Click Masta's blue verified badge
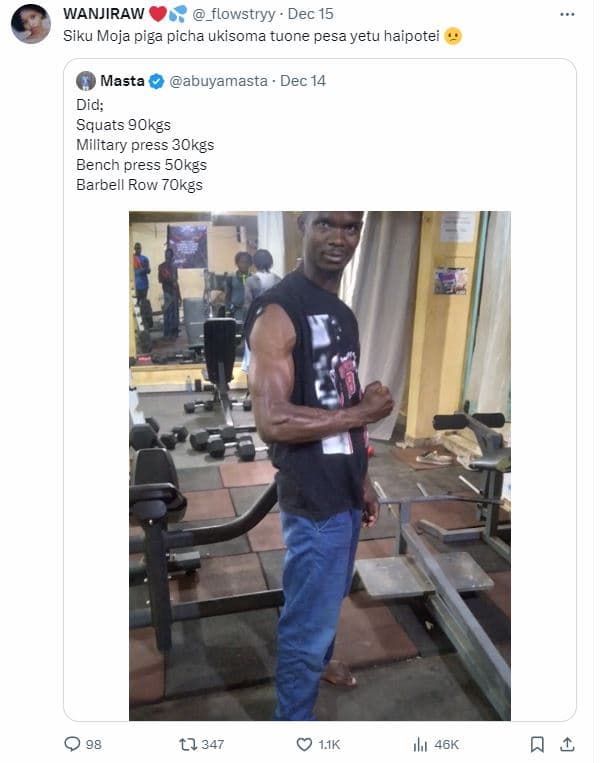Viewport: 610px width, 763px height. click(156, 81)
